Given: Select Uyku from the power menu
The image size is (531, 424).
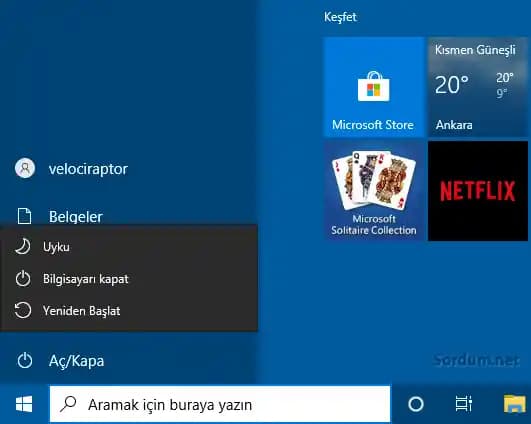Looking at the screenshot, I should coord(129,247).
